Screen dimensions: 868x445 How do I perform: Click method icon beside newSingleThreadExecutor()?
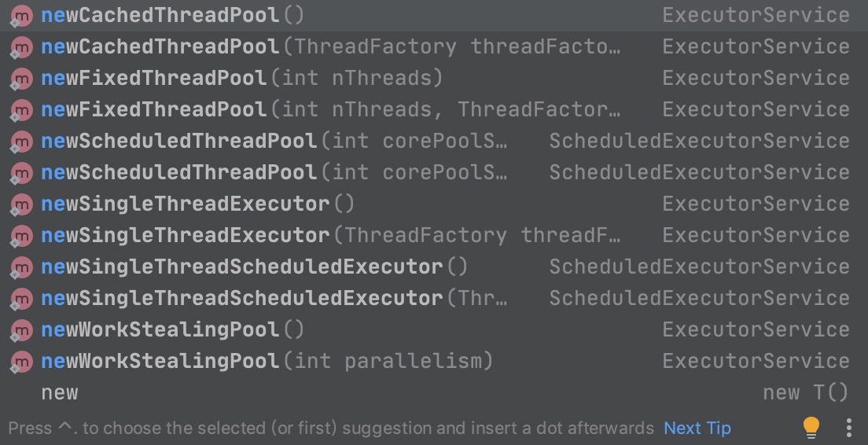tap(21, 204)
